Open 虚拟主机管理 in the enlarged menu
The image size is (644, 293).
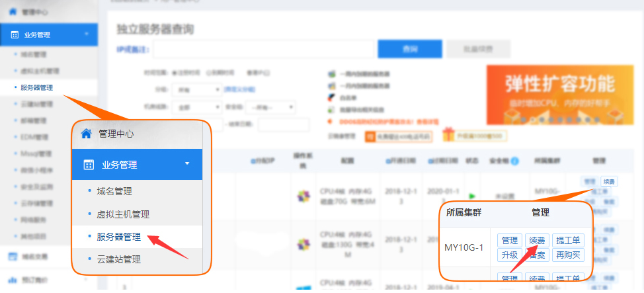point(123,214)
